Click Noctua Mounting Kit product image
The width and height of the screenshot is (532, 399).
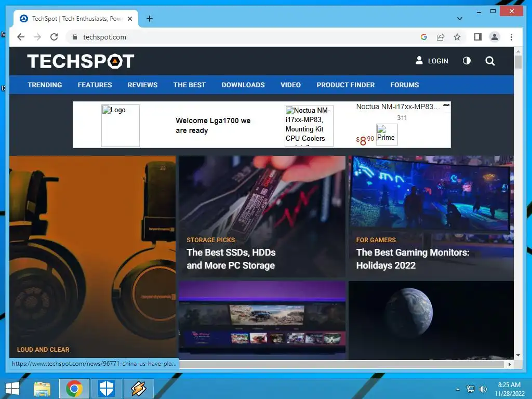pos(309,126)
